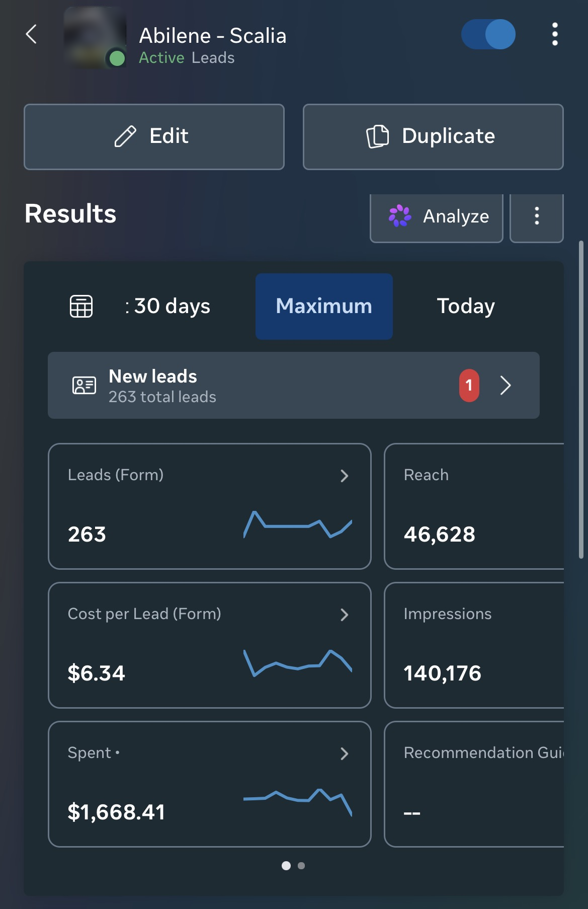
Task: Tap the Duplicate button
Action: (433, 137)
